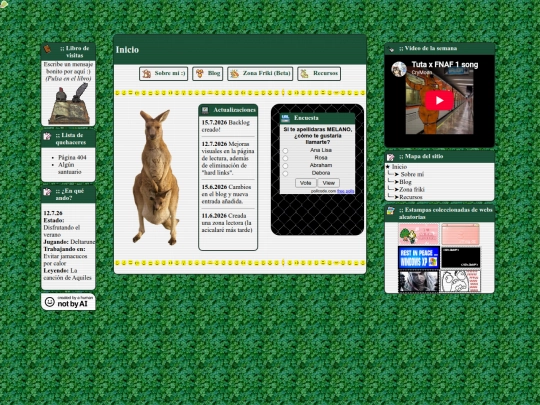Click the Blog button icon
The image size is (540, 405).
tap(199, 73)
